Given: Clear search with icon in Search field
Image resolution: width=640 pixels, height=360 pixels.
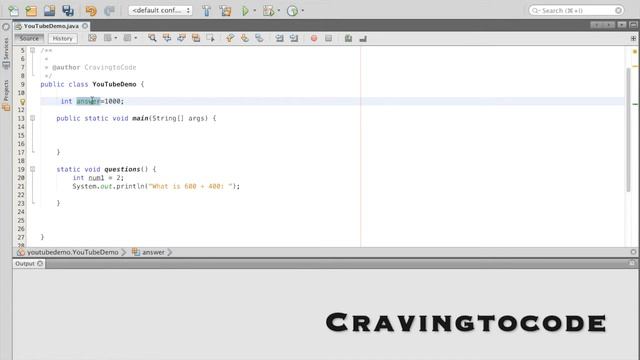Looking at the screenshot, I should coord(618,10).
